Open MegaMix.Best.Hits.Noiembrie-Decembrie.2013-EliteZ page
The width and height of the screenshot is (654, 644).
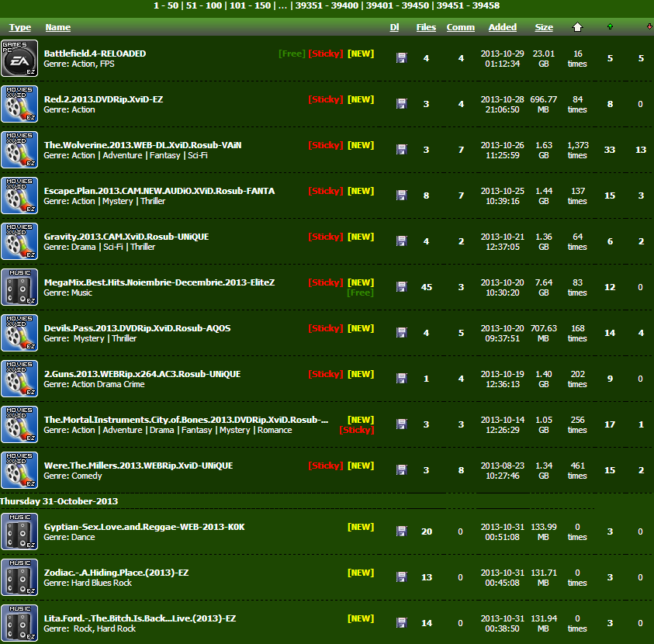pyautogui.click(x=159, y=282)
